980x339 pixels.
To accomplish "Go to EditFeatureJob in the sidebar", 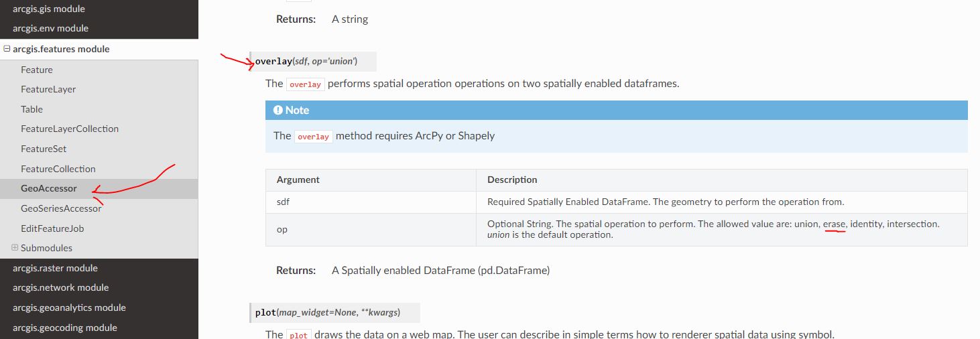I will click(x=52, y=228).
